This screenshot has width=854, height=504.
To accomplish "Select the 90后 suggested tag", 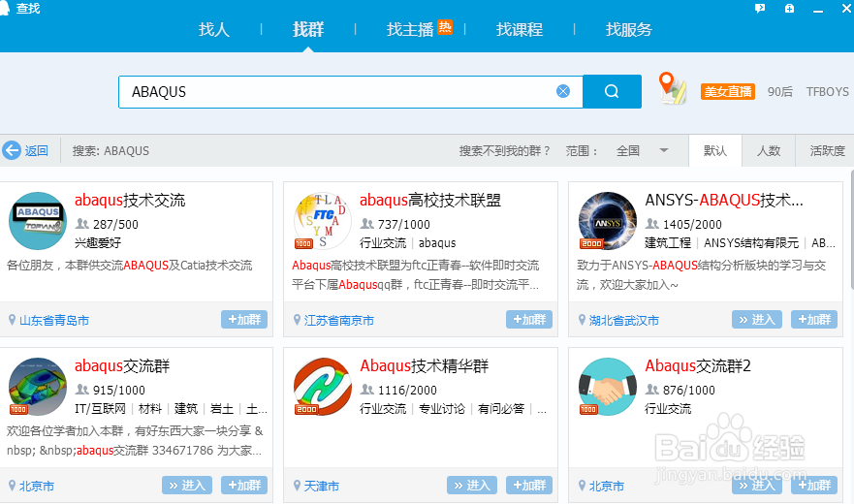I will click(780, 91).
